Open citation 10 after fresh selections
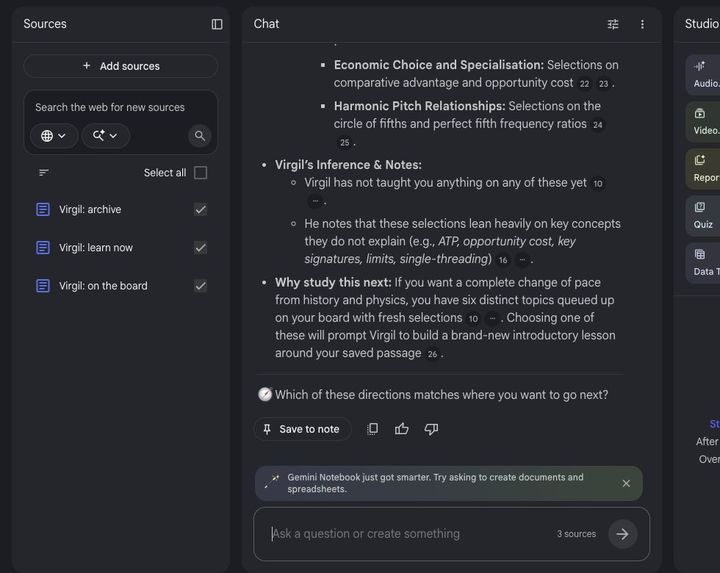 (473, 318)
